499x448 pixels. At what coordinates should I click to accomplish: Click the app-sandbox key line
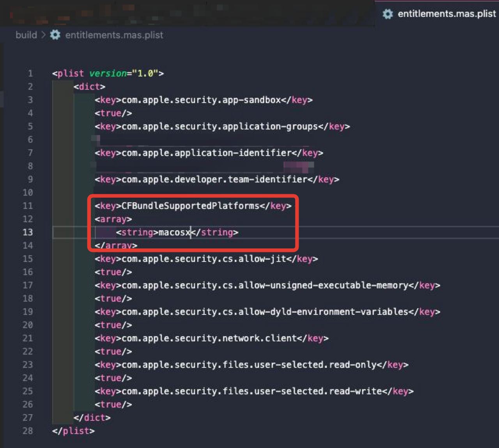tap(203, 100)
